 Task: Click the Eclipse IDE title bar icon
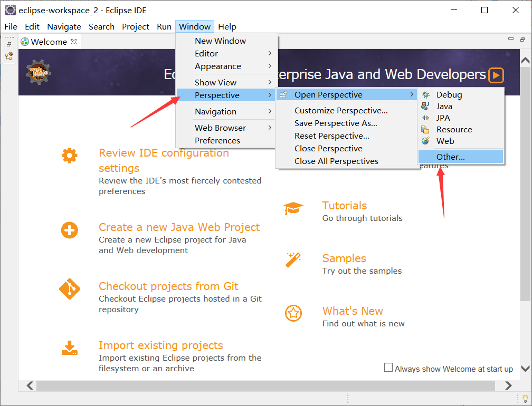coord(10,10)
